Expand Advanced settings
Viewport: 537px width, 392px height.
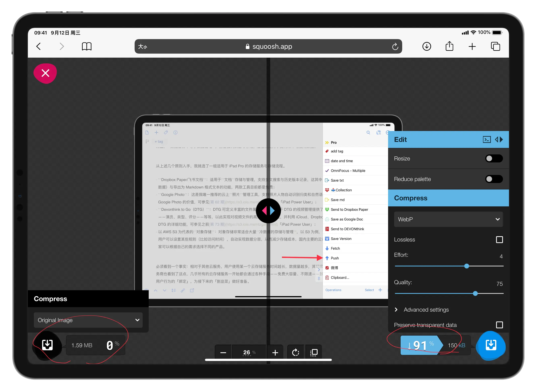click(x=422, y=310)
